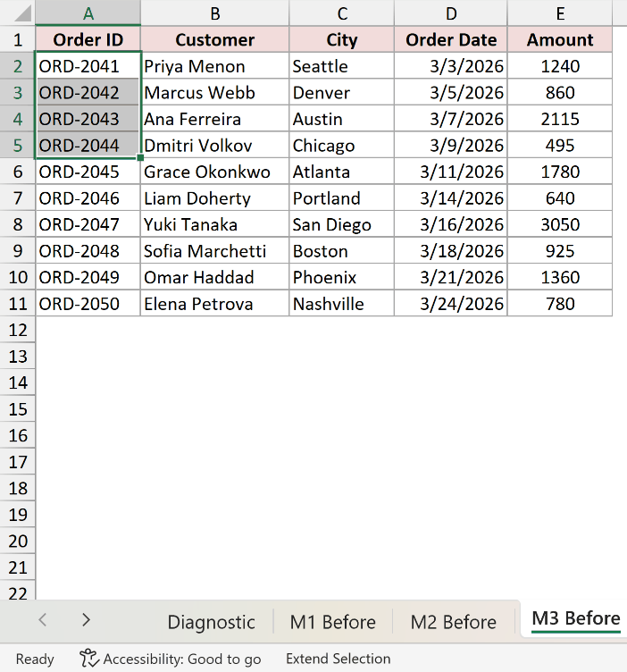This screenshot has width=627, height=672.
Task: Open the M1 Before sheet tab
Action: (333, 622)
